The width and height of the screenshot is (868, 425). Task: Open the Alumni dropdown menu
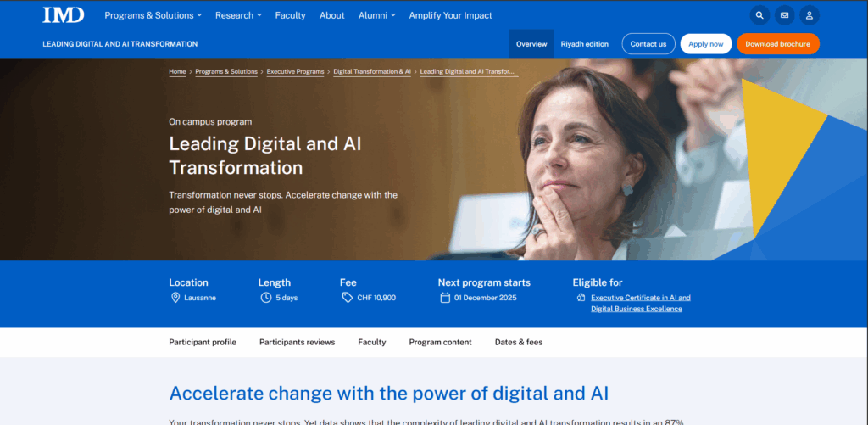coord(377,15)
